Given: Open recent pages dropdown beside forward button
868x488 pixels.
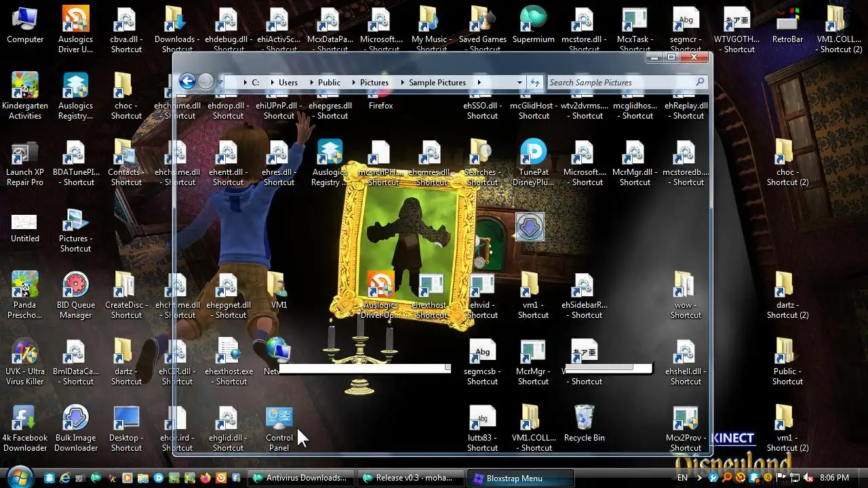Looking at the screenshot, I should point(220,83).
